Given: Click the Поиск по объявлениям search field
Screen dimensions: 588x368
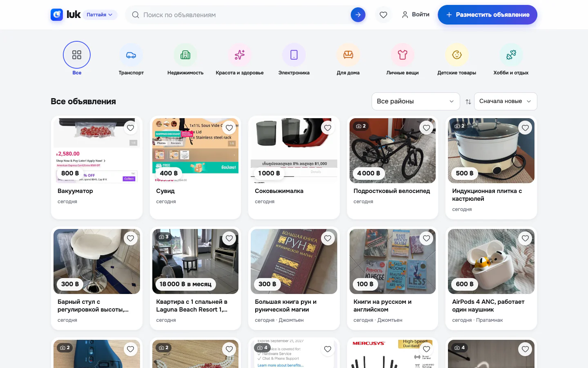Looking at the screenshot, I should point(245,15).
